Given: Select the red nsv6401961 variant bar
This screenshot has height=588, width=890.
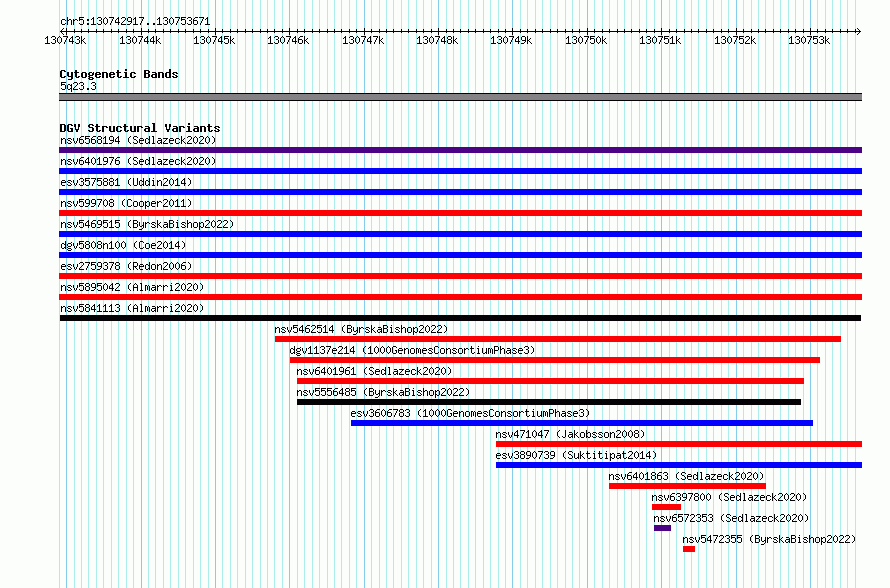Looking at the screenshot, I should [x=550, y=381].
